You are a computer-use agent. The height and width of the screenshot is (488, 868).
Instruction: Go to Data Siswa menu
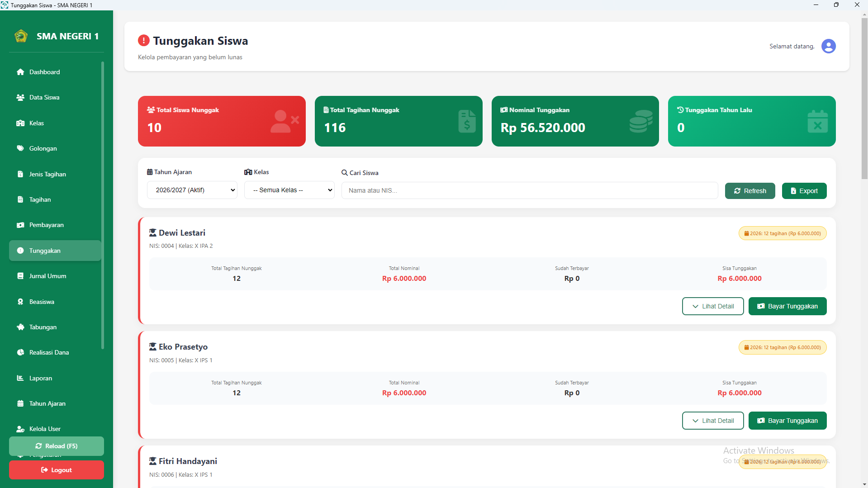point(55,97)
